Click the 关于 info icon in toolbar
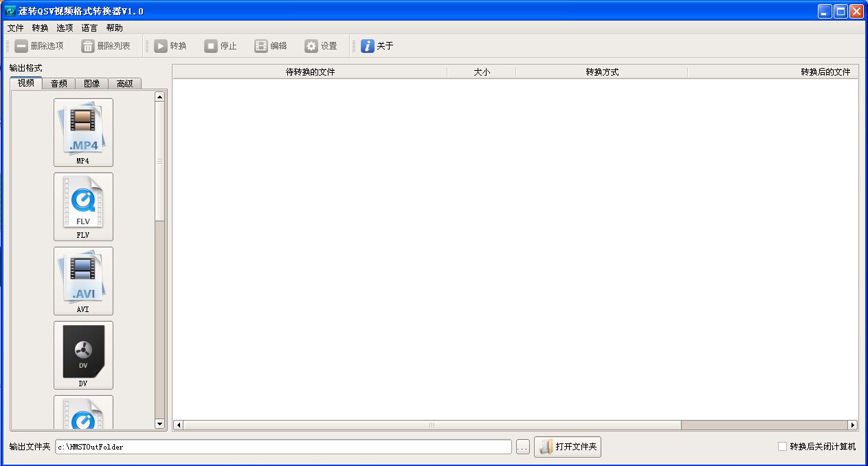This screenshot has width=868, height=466. click(368, 46)
